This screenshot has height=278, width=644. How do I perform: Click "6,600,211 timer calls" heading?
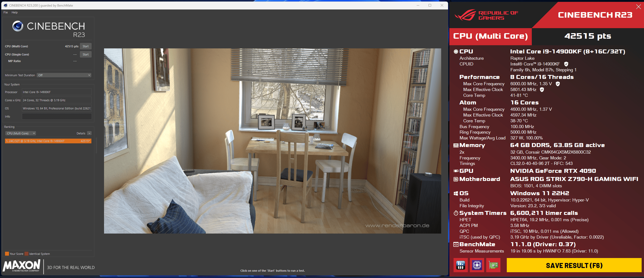[544, 213]
